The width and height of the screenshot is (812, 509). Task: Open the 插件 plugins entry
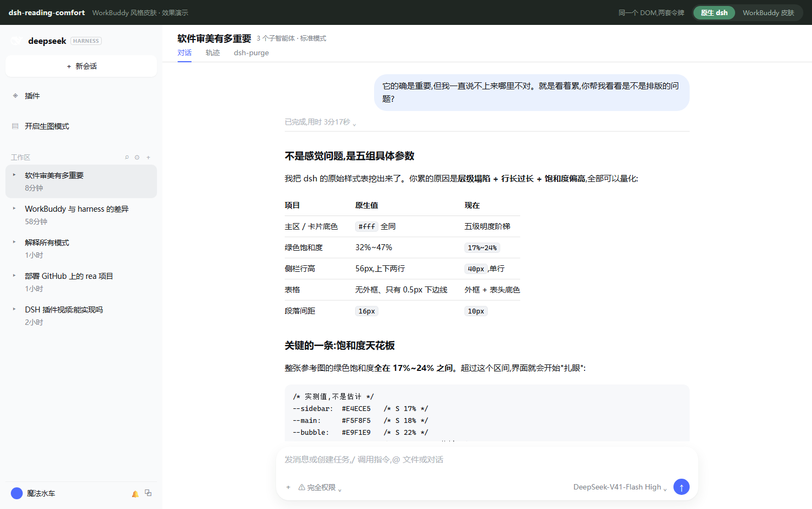(81, 96)
